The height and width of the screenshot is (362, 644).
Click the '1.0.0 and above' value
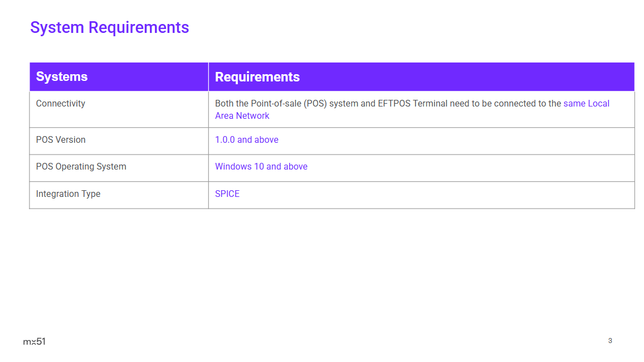pyautogui.click(x=246, y=140)
